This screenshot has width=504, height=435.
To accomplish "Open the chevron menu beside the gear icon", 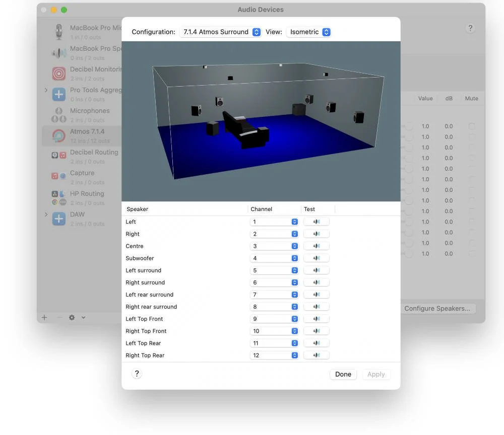I will (x=83, y=318).
